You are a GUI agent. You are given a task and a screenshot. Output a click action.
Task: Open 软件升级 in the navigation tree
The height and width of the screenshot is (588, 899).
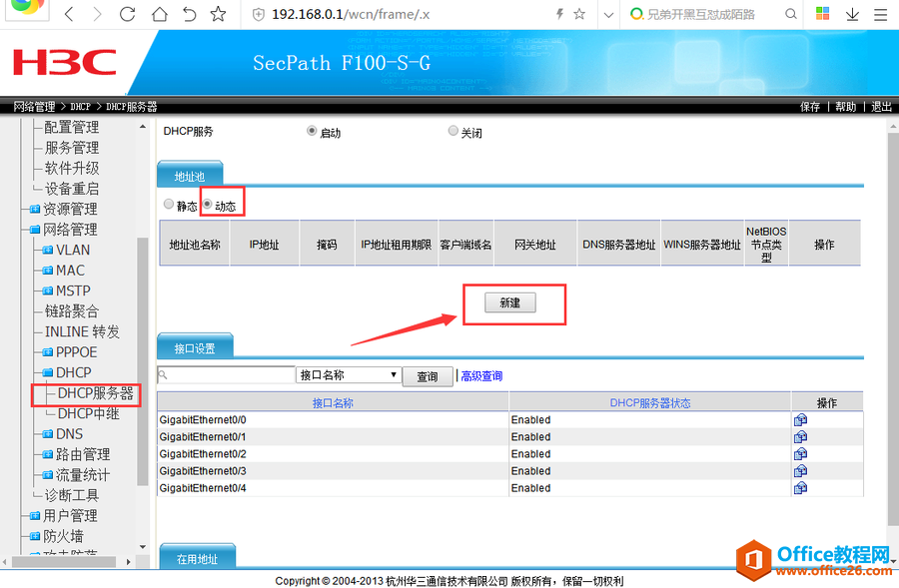72,168
